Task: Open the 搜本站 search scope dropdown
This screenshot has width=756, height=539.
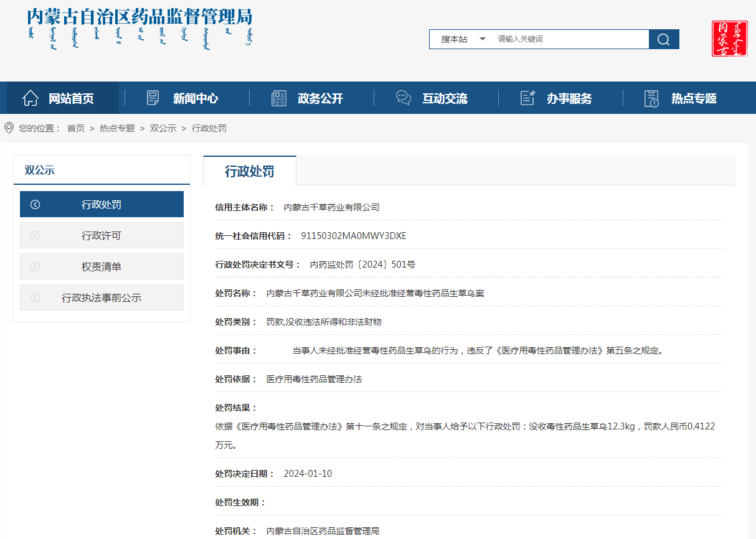Action: click(463, 39)
